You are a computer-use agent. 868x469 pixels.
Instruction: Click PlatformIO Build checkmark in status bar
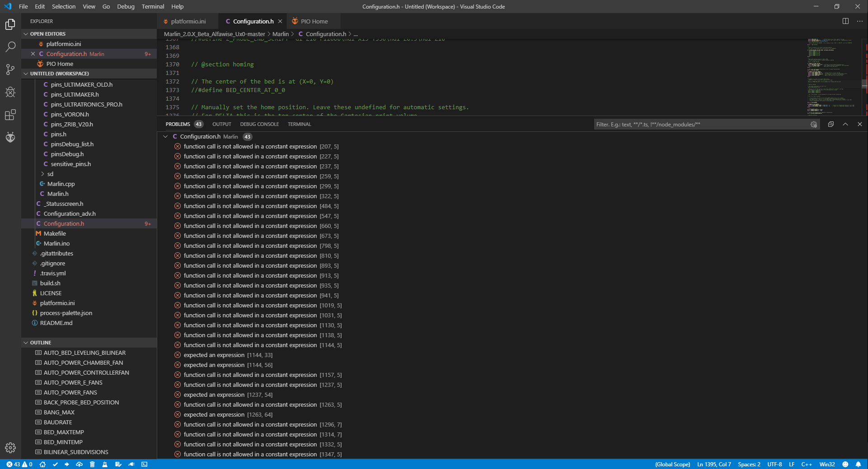point(55,464)
